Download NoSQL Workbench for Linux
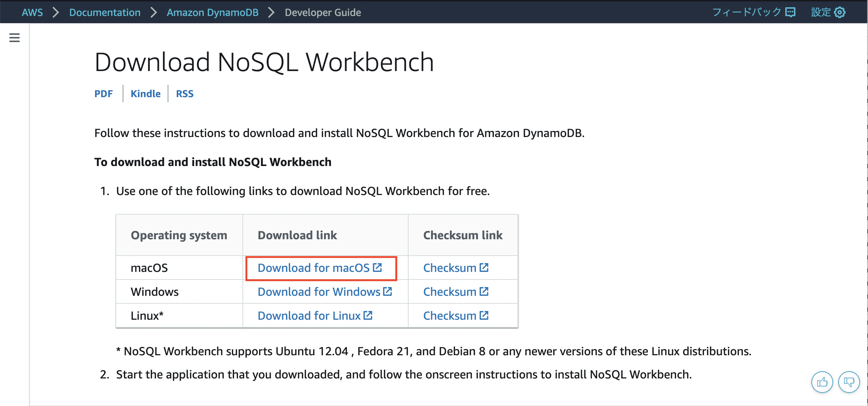Viewport: 868px width, 406px height. point(309,316)
